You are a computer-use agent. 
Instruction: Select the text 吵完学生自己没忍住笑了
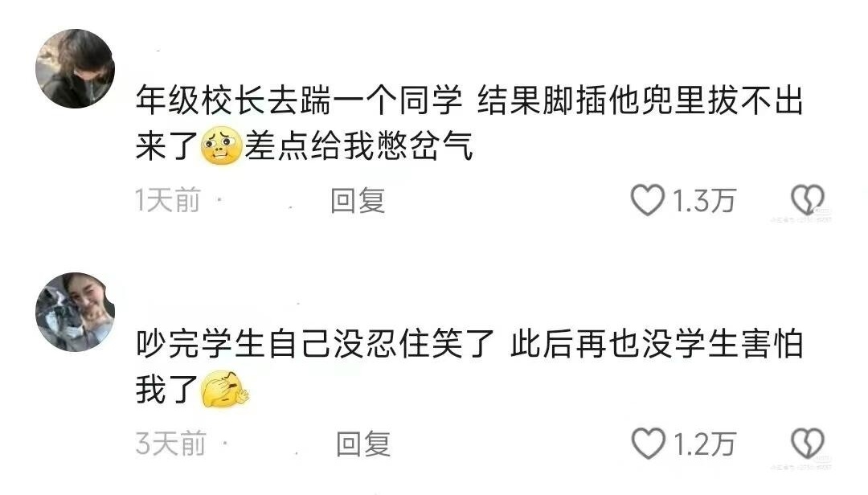[x=315, y=344]
